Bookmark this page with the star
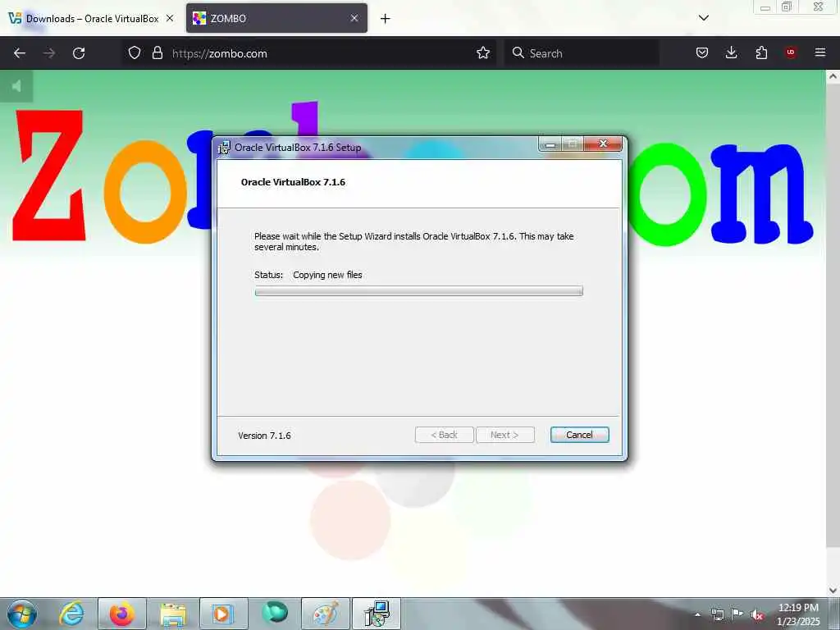The width and height of the screenshot is (840, 630). [483, 52]
